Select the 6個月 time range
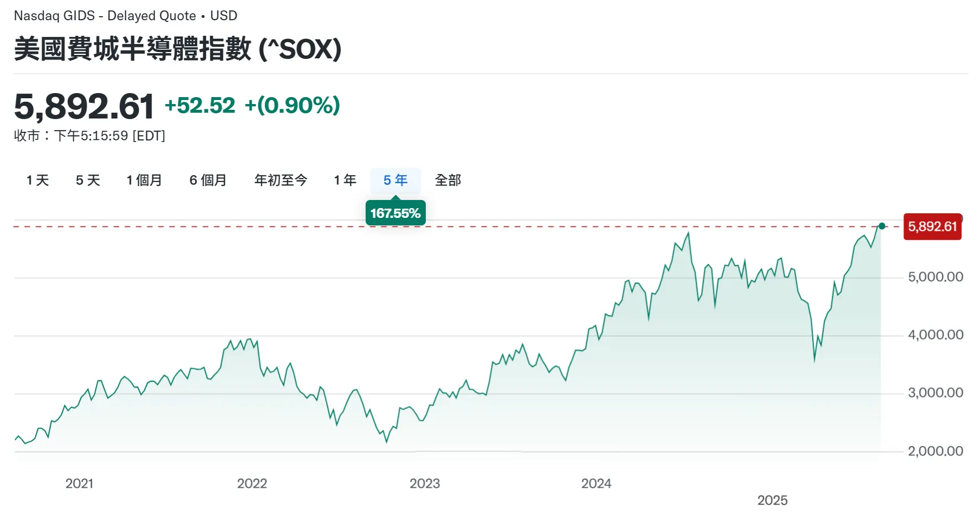The image size is (980, 515). coord(208,180)
